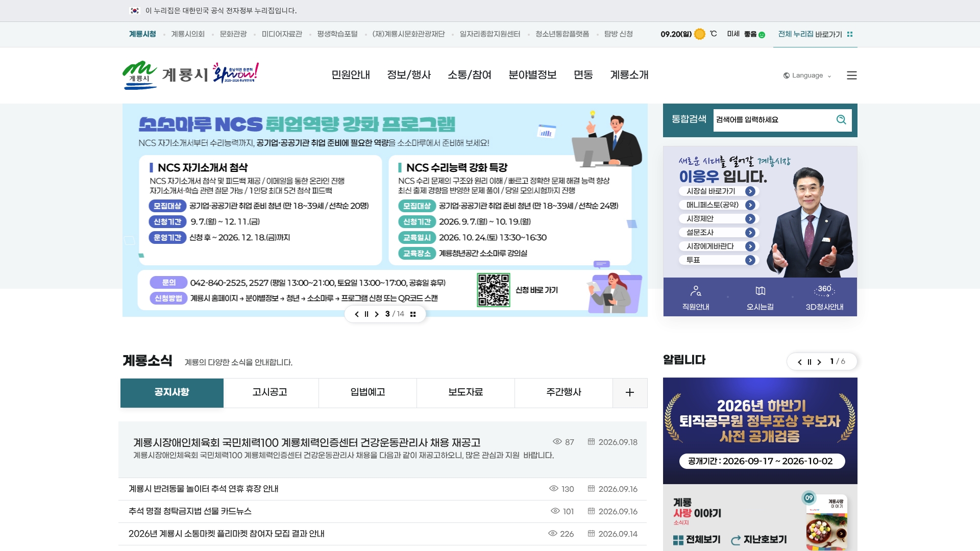Click the QR code for application
This screenshot has width=980, height=551.
493,290
